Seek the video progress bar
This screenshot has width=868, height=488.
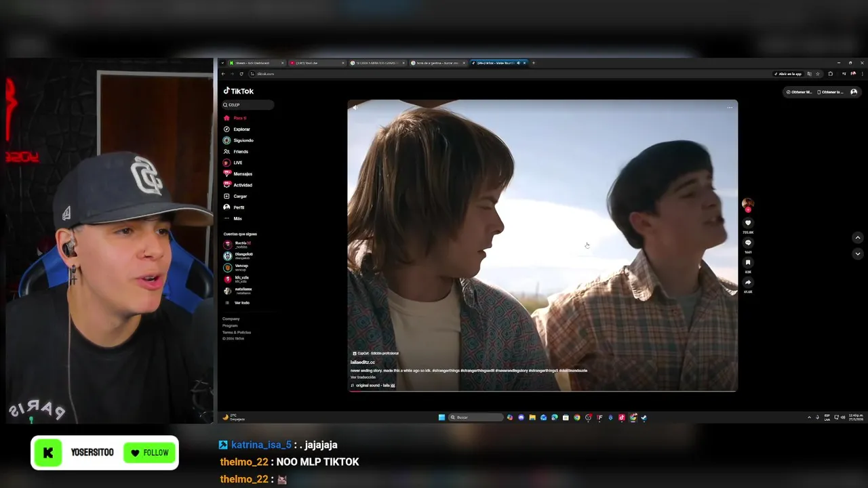tap(542, 391)
